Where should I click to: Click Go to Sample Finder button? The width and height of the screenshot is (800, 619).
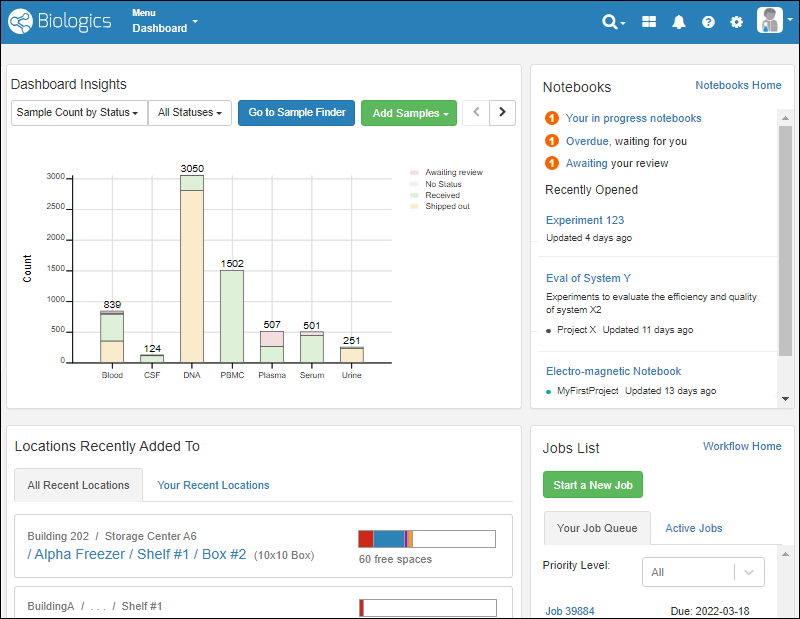(296, 113)
